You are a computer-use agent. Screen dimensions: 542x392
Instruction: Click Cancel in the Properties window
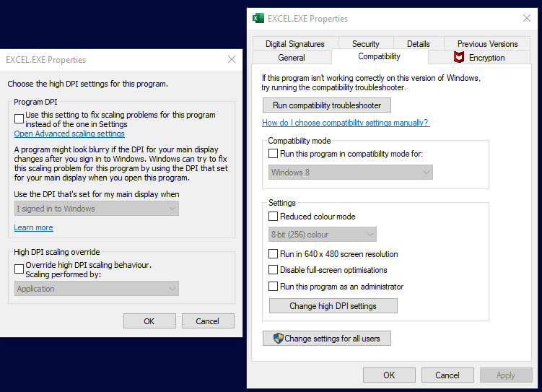coord(447,375)
